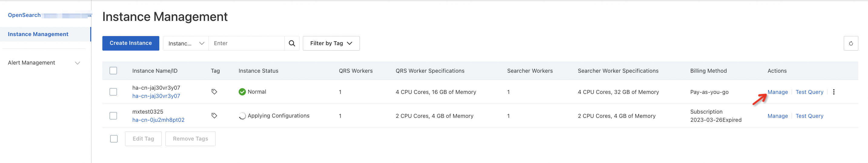Click Manage for the ha-cn-jaj30vr3y07 instance

coord(777,92)
